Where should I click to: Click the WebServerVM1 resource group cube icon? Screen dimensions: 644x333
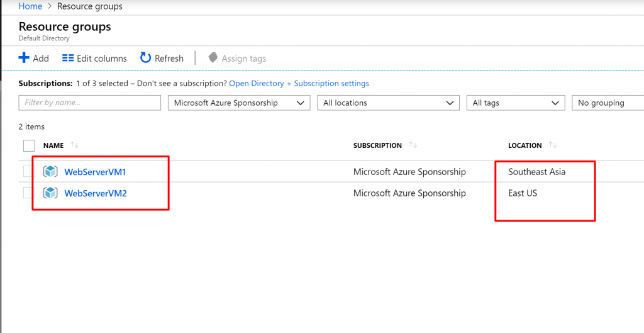(x=50, y=171)
